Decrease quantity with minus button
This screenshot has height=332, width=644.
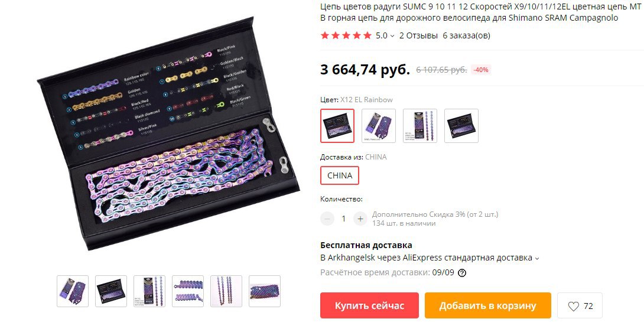(x=327, y=219)
